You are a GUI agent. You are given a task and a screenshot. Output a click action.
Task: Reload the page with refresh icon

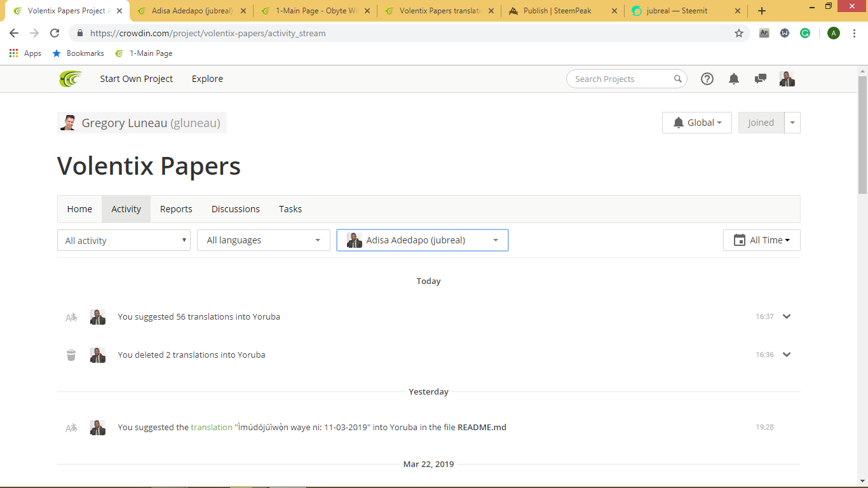pyautogui.click(x=55, y=33)
